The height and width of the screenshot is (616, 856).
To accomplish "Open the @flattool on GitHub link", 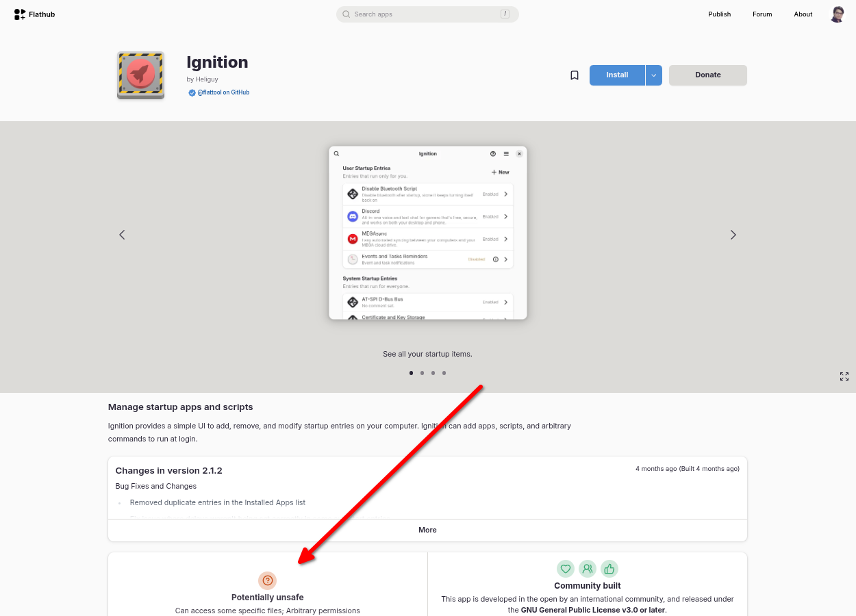I will 223,92.
